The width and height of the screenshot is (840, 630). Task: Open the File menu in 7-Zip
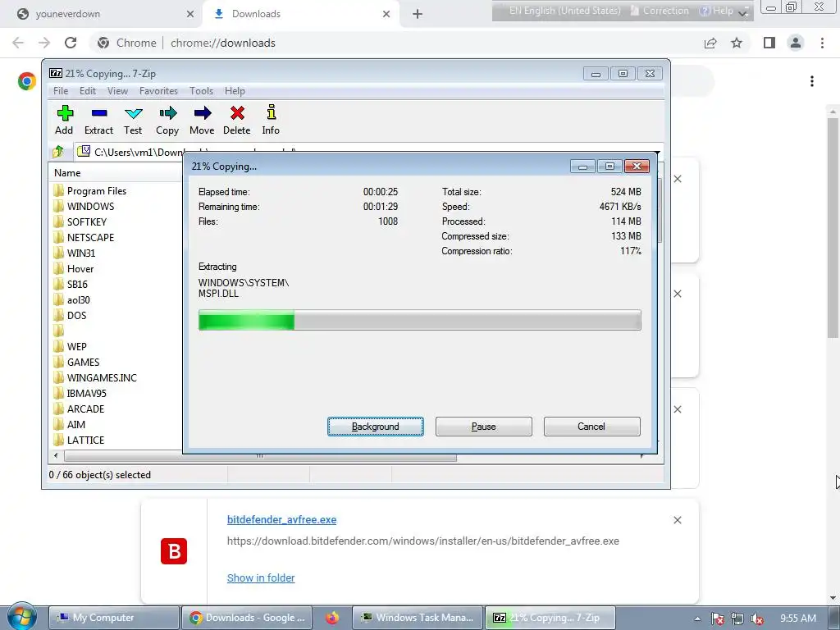[61, 91]
